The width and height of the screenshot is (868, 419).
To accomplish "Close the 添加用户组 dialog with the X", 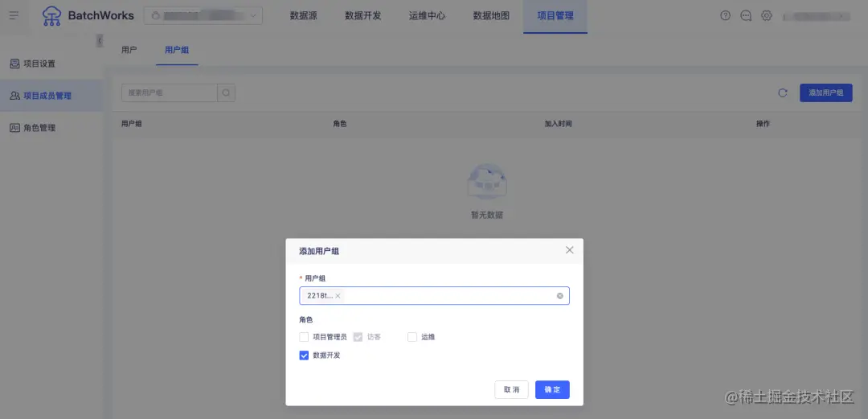I will (569, 250).
